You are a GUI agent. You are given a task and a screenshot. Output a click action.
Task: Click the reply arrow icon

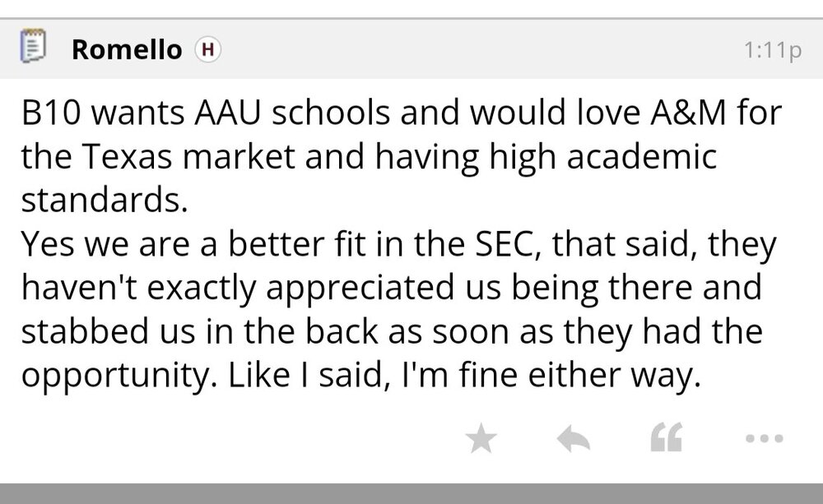point(574,440)
